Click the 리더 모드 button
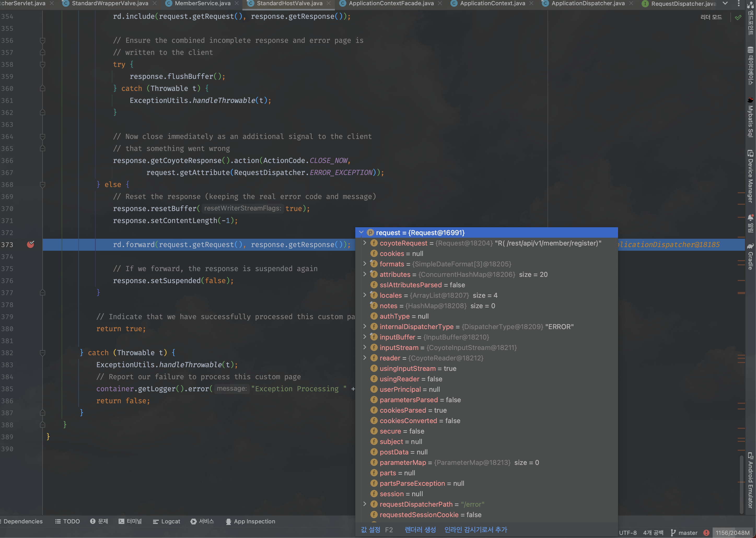756x538 pixels. tap(711, 17)
